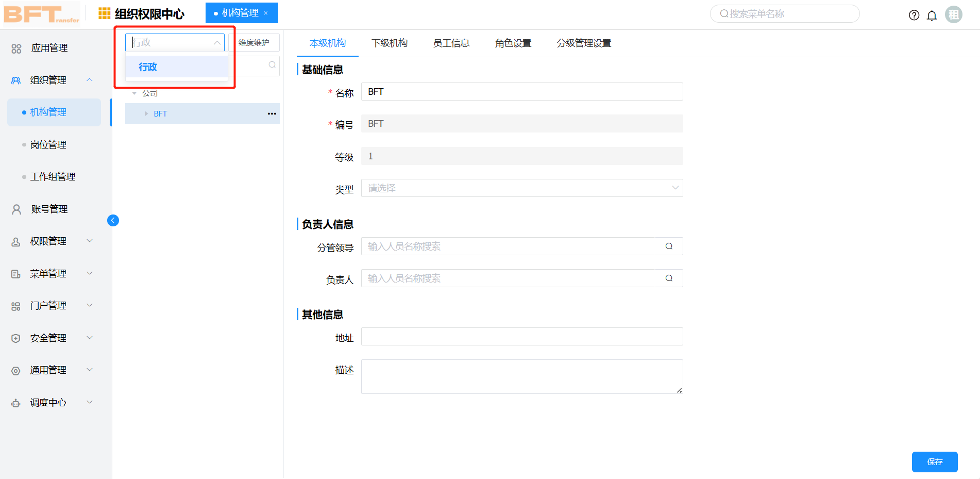Switch to the 员工信息 tab
Image resolution: width=980 pixels, height=479 pixels.
point(451,43)
